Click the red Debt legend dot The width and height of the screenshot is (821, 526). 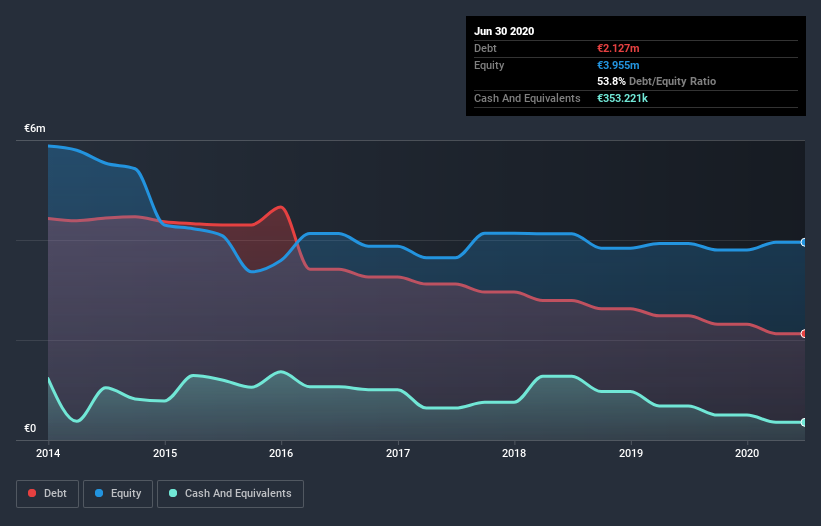[x=32, y=493]
